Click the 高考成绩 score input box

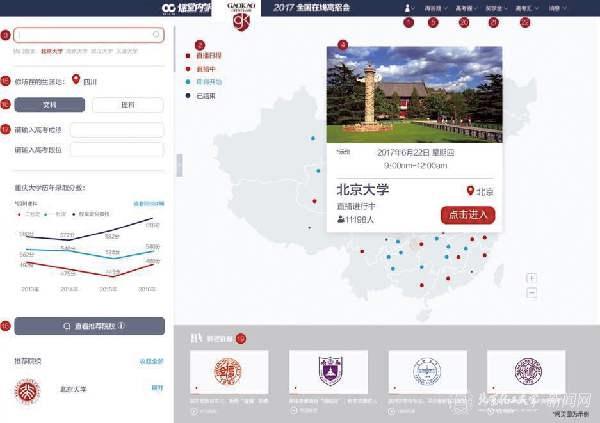pyautogui.click(x=117, y=130)
